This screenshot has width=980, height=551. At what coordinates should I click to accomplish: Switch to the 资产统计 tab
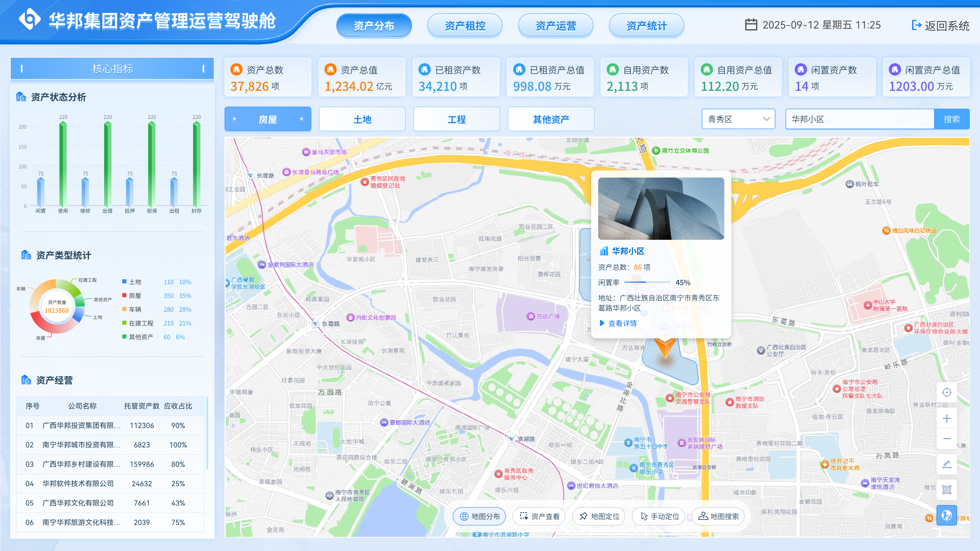[x=646, y=25]
